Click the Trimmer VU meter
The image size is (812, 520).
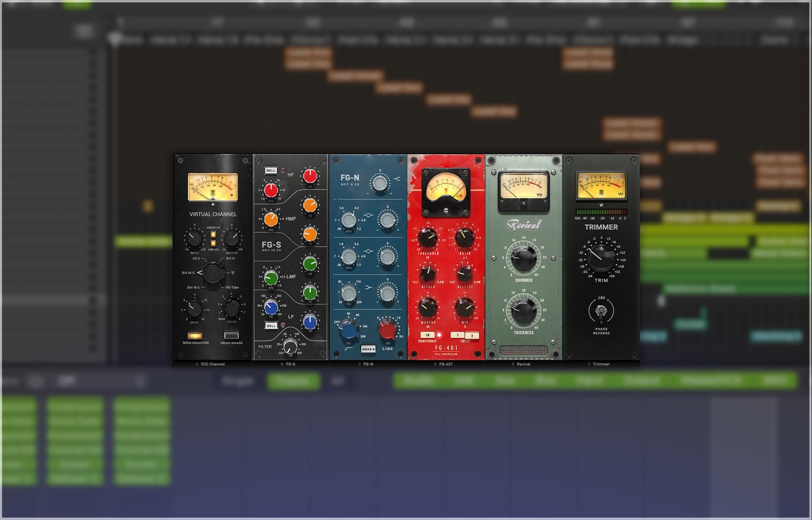601,186
